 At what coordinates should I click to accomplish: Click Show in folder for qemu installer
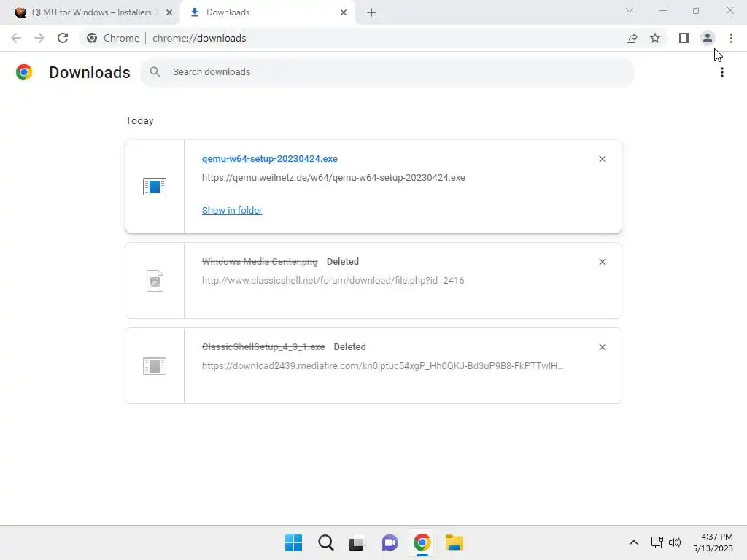click(232, 211)
